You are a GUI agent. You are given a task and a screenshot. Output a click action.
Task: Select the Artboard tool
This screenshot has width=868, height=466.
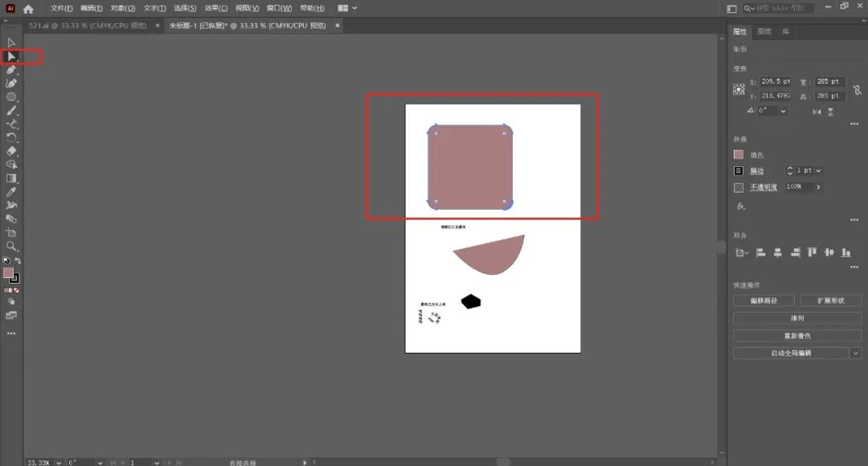tap(11, 232)
